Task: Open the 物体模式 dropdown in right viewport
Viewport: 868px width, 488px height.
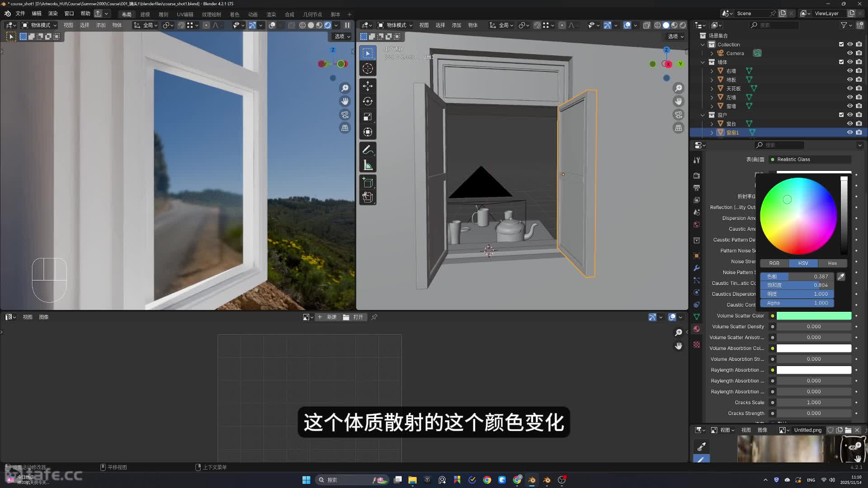Action: click(396, 25)
